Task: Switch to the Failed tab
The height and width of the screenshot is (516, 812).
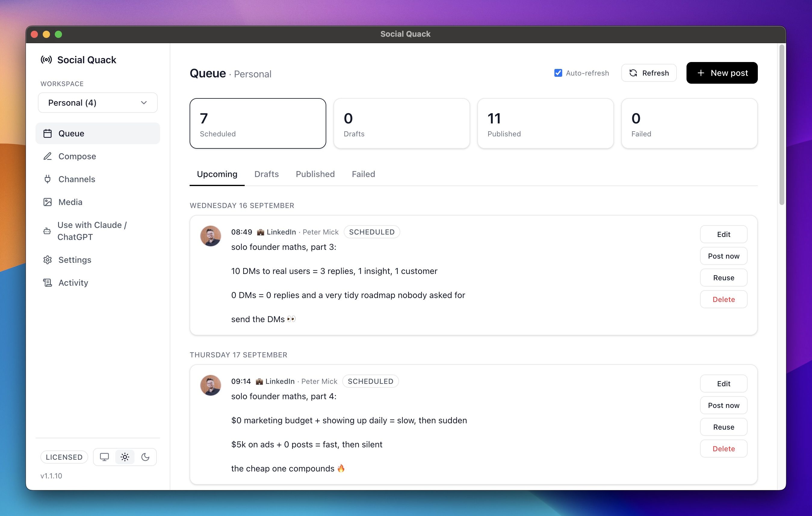Action: coord(363,174)
